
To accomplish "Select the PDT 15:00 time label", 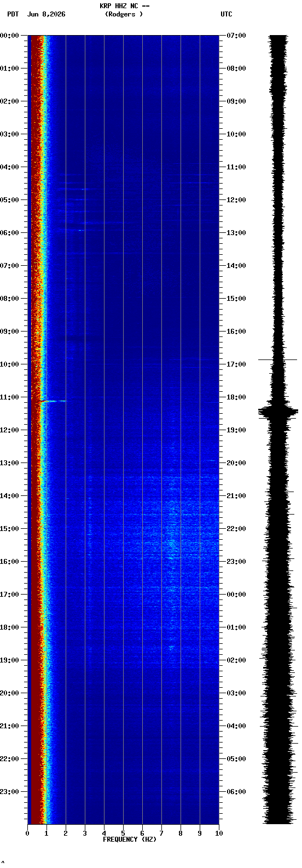I will (x=9, y=529).
